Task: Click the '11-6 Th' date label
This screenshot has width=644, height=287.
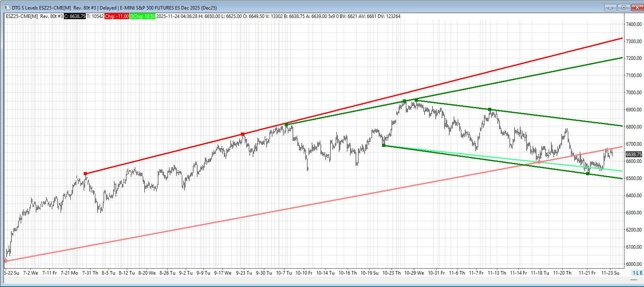Action: [x=457, y=273]
